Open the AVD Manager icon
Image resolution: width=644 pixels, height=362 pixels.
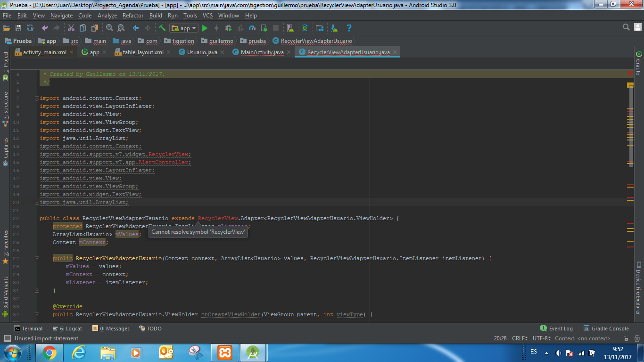point(290,28)
